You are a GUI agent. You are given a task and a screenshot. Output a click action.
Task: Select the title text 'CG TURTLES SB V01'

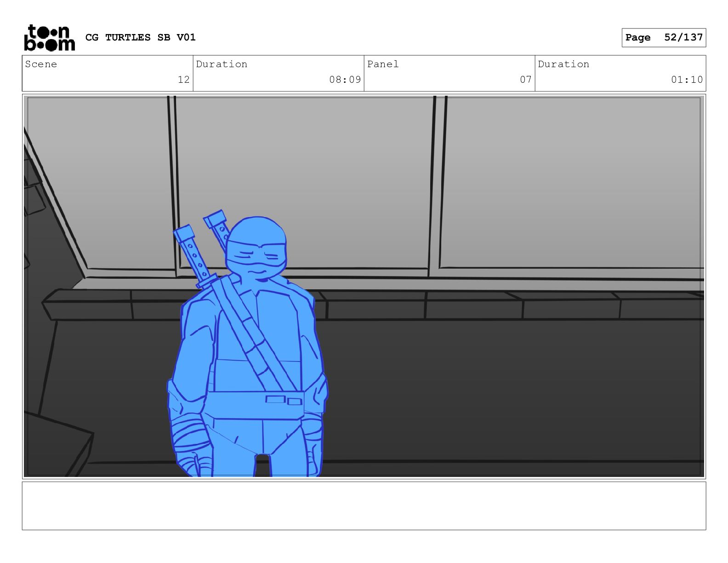141,37
